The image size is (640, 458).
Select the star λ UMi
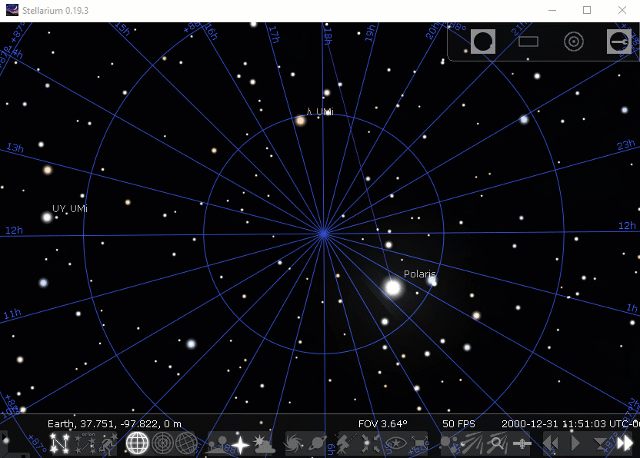301,121
